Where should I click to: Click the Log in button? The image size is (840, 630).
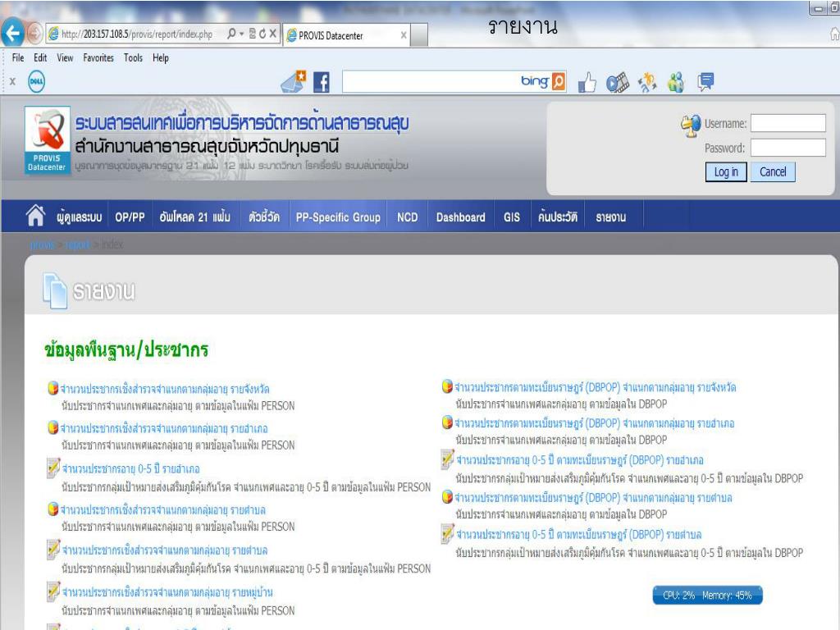coord(726,172)
